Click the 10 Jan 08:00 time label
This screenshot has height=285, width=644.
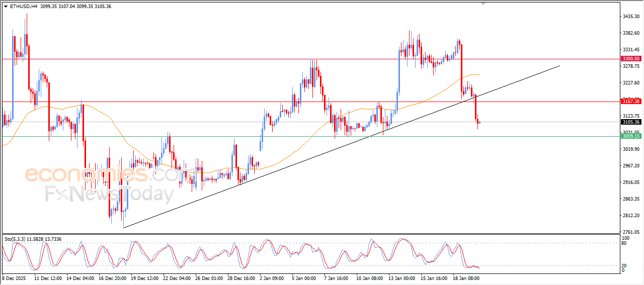coord(370,278)
